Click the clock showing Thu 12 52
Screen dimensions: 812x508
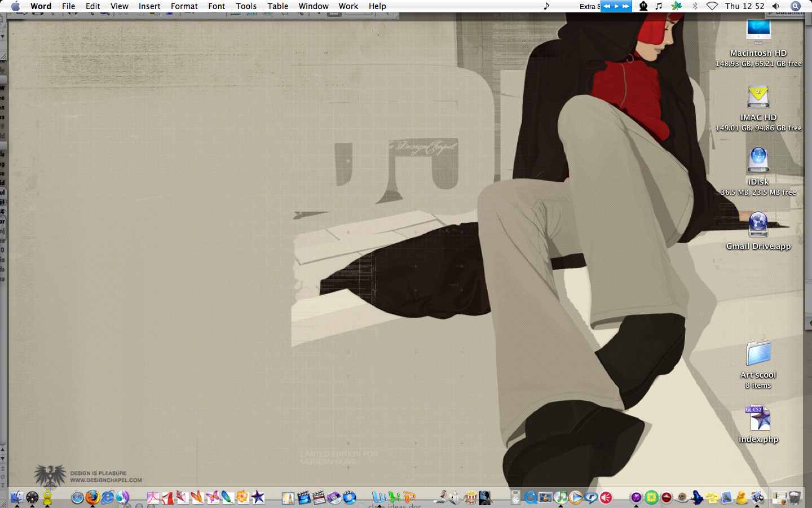(744, 6)
